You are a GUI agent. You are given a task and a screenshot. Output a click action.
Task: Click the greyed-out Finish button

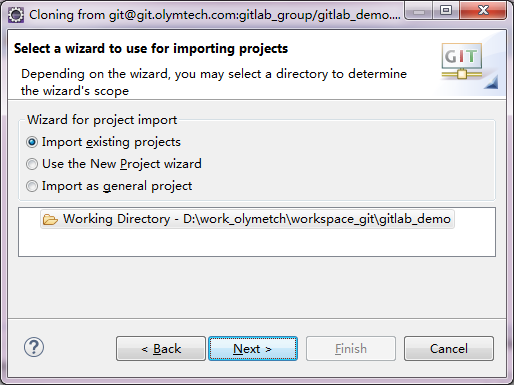351,349
